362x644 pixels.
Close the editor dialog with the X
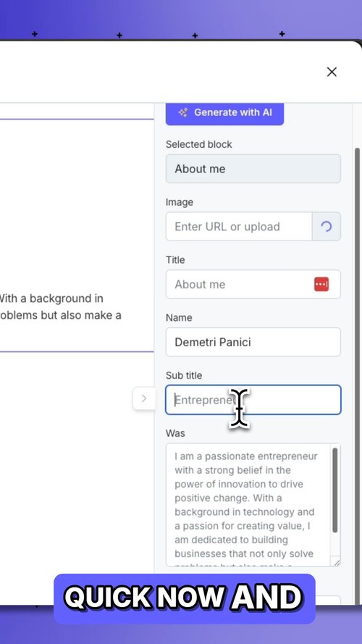click(332, 72)
